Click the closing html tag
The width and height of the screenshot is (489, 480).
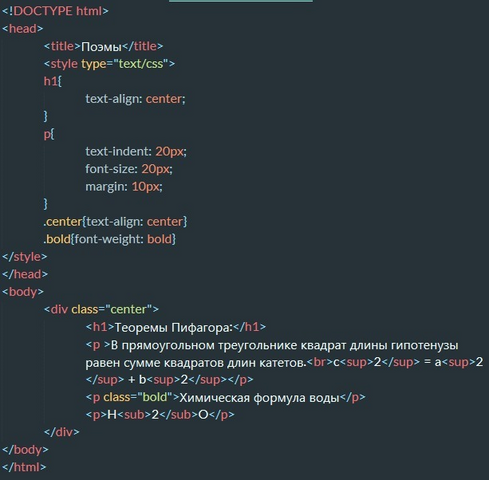point(24,467)
